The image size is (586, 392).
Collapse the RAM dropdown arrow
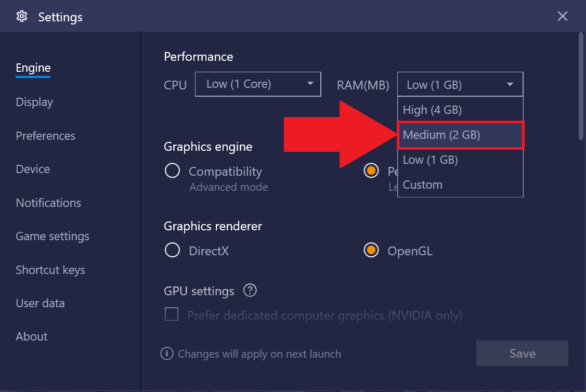coord(510,84)
